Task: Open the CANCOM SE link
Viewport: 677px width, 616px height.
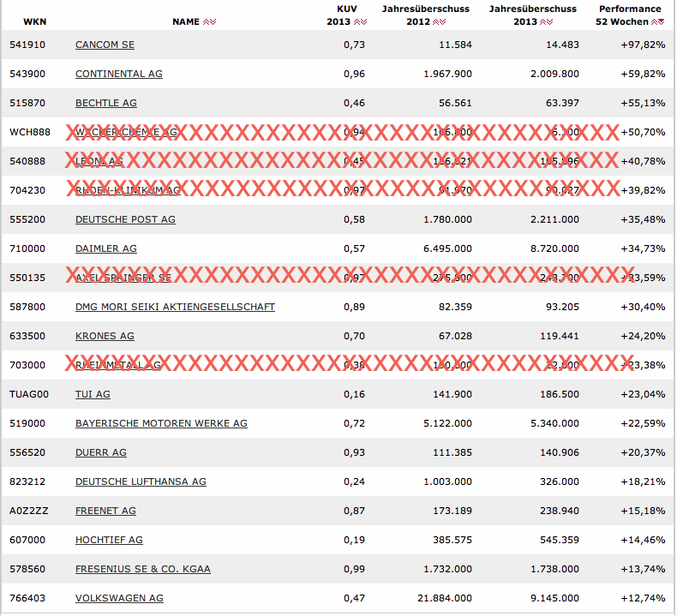Action: [x=105, y=45]
